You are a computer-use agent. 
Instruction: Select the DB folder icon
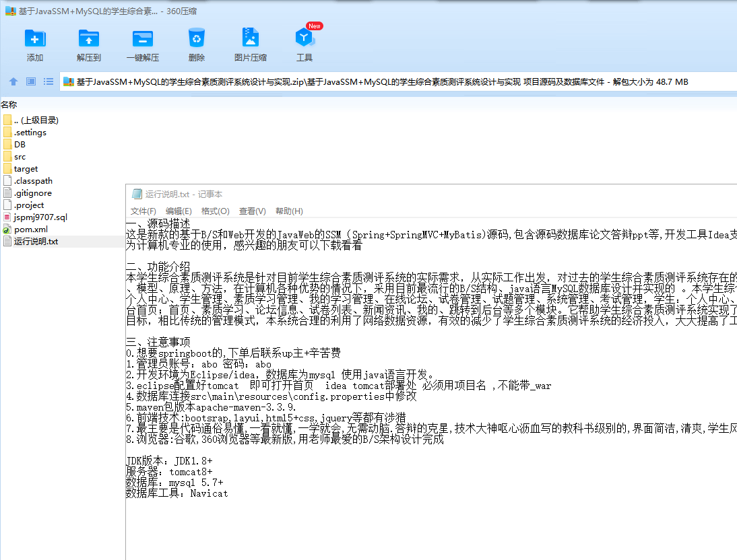point(7,145)
